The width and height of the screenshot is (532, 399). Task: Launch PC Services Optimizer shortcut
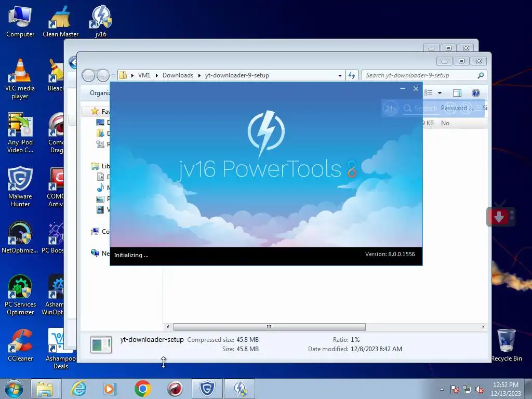[x=20, y=295]
